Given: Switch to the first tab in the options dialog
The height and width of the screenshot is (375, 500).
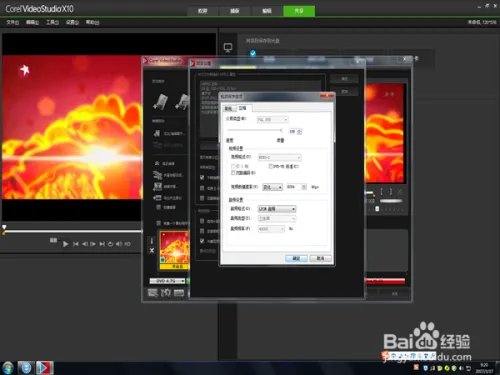Looking at the screenshot, I should [229, 108].
